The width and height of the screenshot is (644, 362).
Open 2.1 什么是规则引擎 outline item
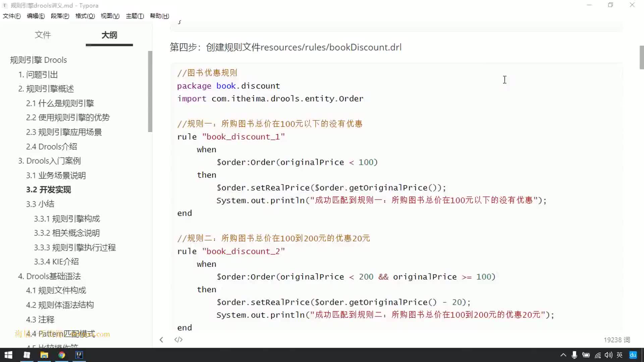(x=60, y=103)
